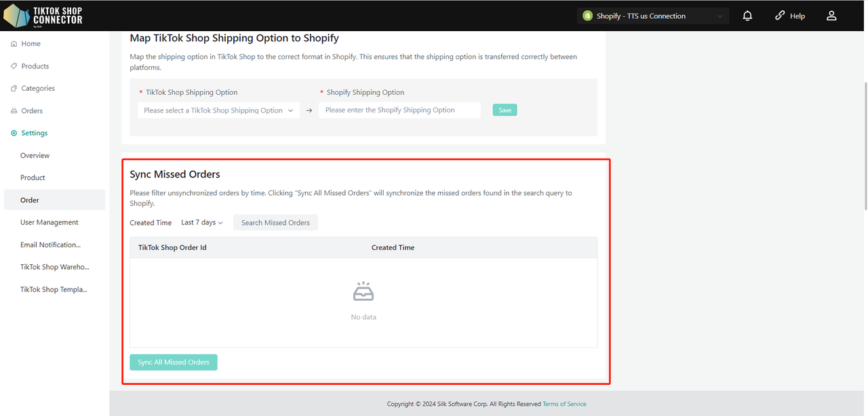868x416 pixels.
Task: Click the Sync All Missed Orders button
Action: click(x=174, y=362)
